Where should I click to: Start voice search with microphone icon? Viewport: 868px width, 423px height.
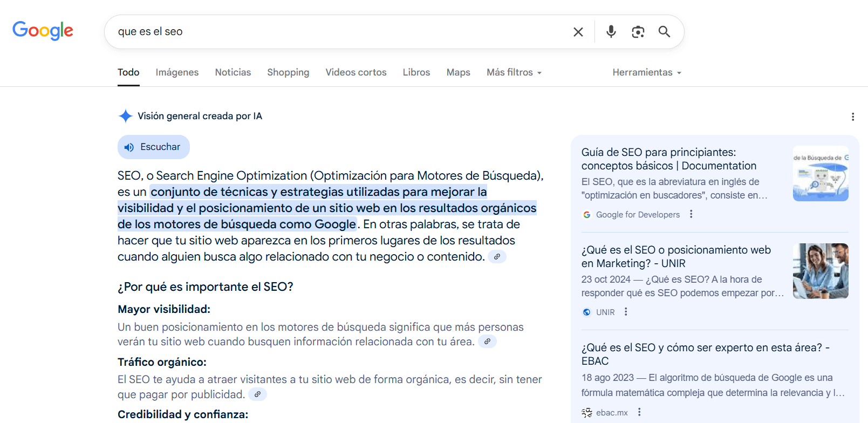611,32
